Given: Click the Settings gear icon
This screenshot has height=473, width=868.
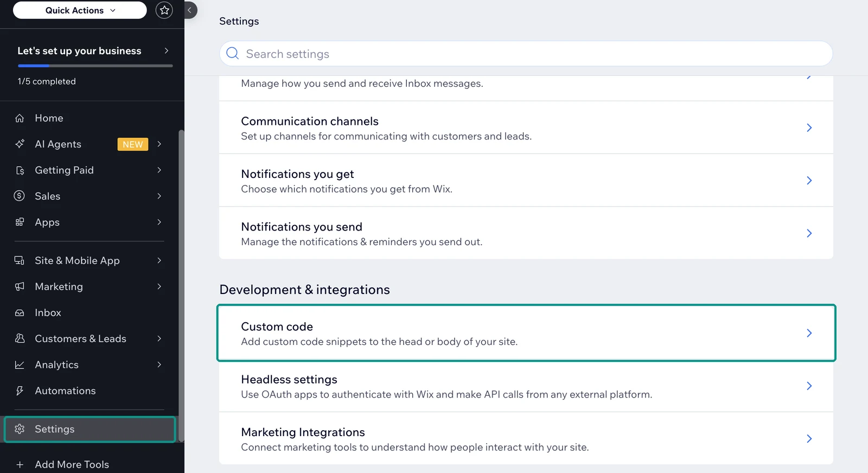Looking at the screenshot, I should tap(20, 429).
